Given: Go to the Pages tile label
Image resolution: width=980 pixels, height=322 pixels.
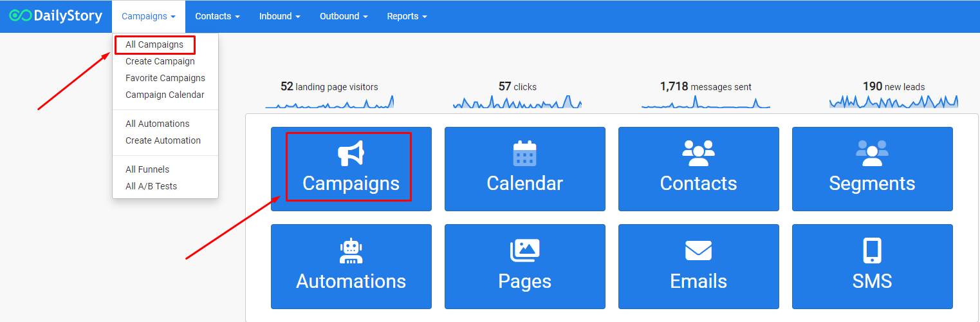Looking at the screenshot, I should (x=525, y=281).
